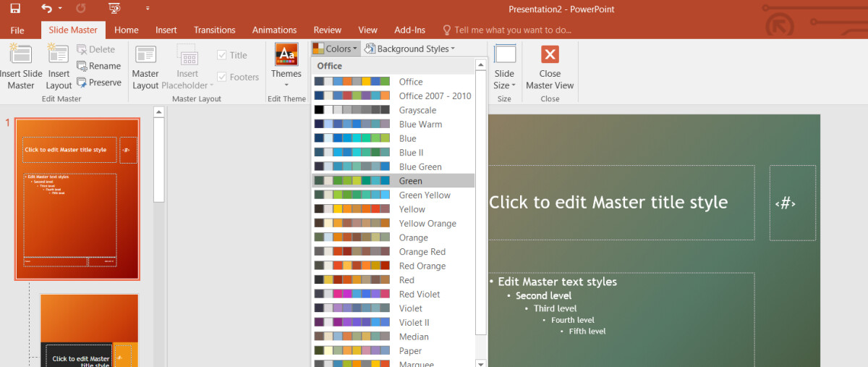Image resolution: width=868 pixels, height=367 pixels.
Task: Select the Blue color theme
Action: pyautogui.click(x=393, y=138)
